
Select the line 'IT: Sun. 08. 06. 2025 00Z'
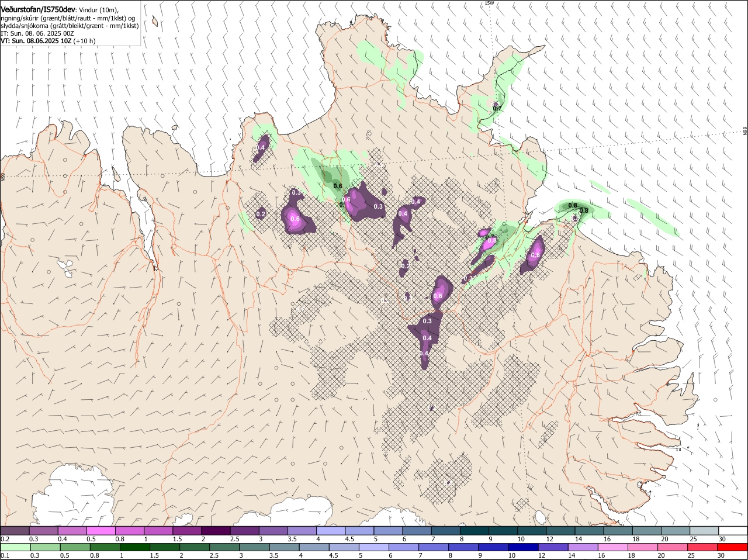click(x=37, y=34)
